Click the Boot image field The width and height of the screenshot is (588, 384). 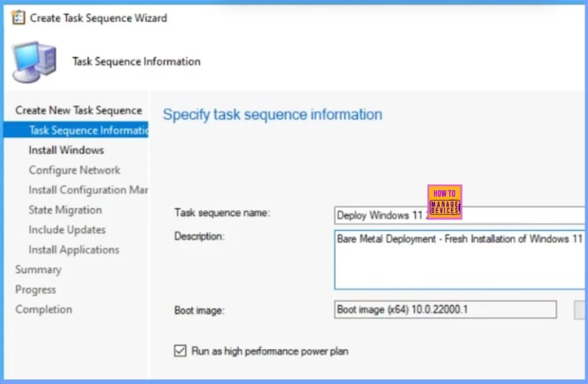pos(445,310)
